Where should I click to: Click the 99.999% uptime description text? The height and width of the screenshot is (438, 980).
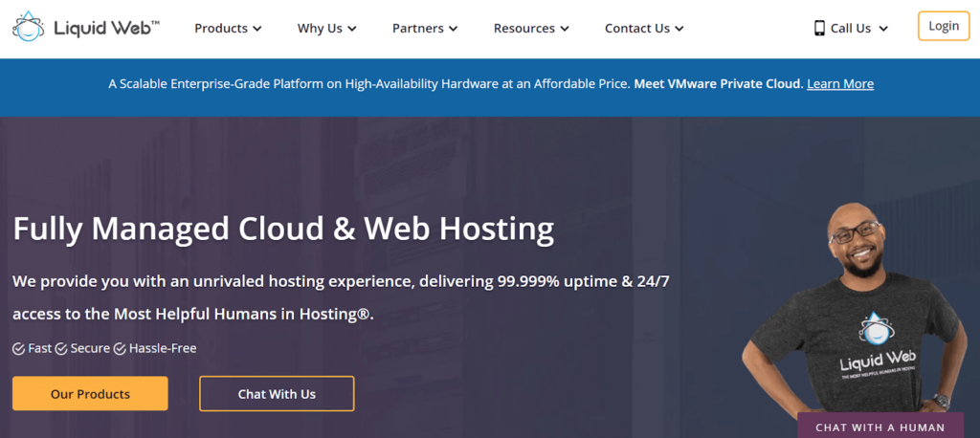(341, 297)
